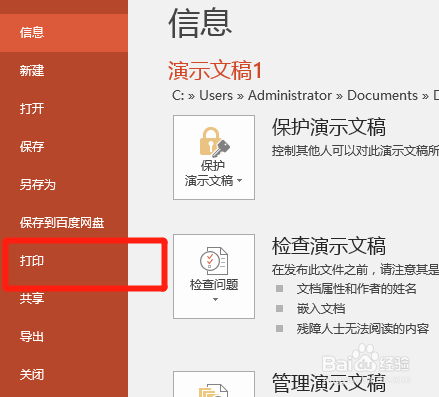Choose 导出 in the left menu
439x397 pixels.
(x=64, y=337)
